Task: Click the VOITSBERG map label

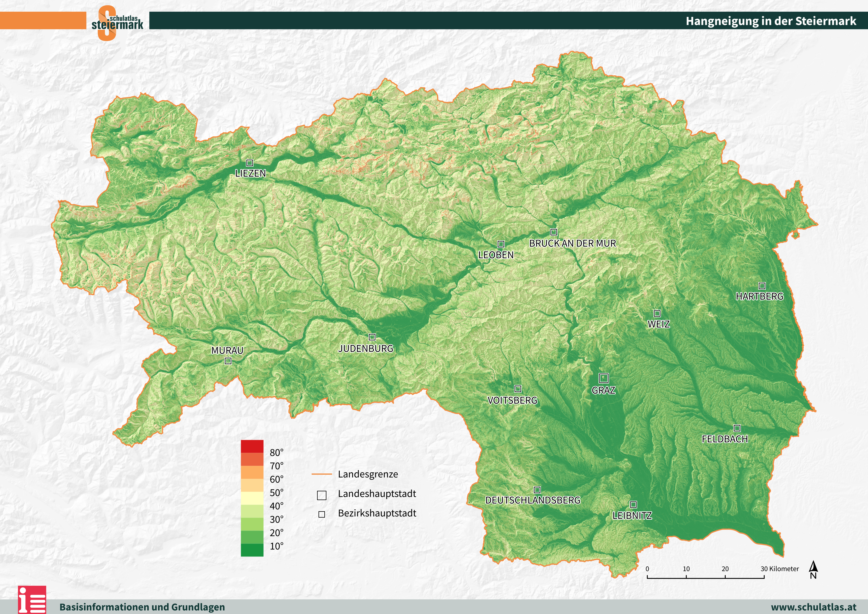Action: (x=513, y=400)
